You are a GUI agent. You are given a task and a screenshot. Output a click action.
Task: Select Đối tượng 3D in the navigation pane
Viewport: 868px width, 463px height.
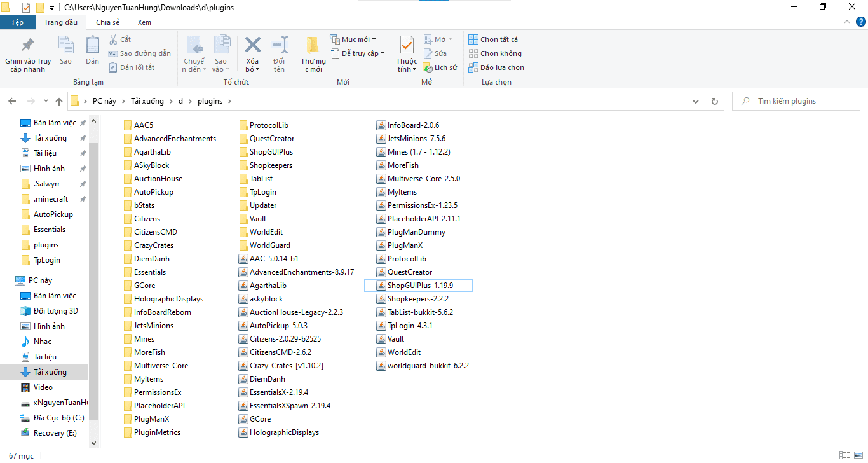[x=50, y=311]
